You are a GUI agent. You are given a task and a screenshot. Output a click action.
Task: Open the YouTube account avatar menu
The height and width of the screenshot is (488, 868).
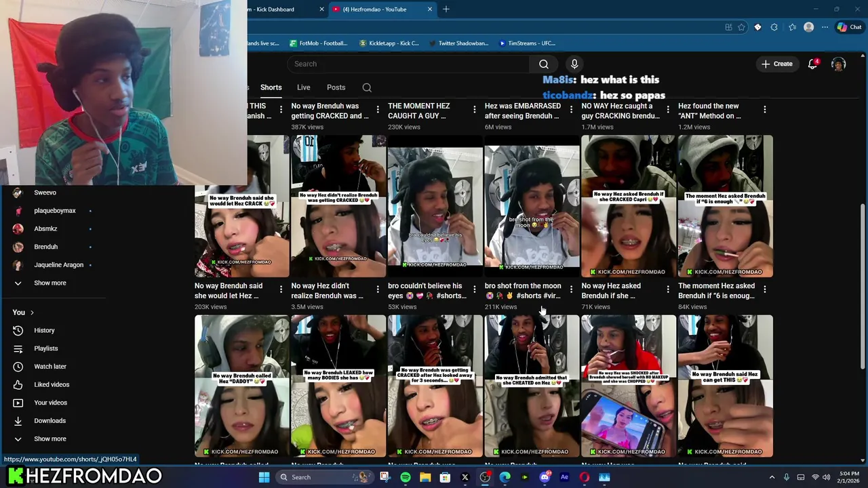[x=839, y=64]
